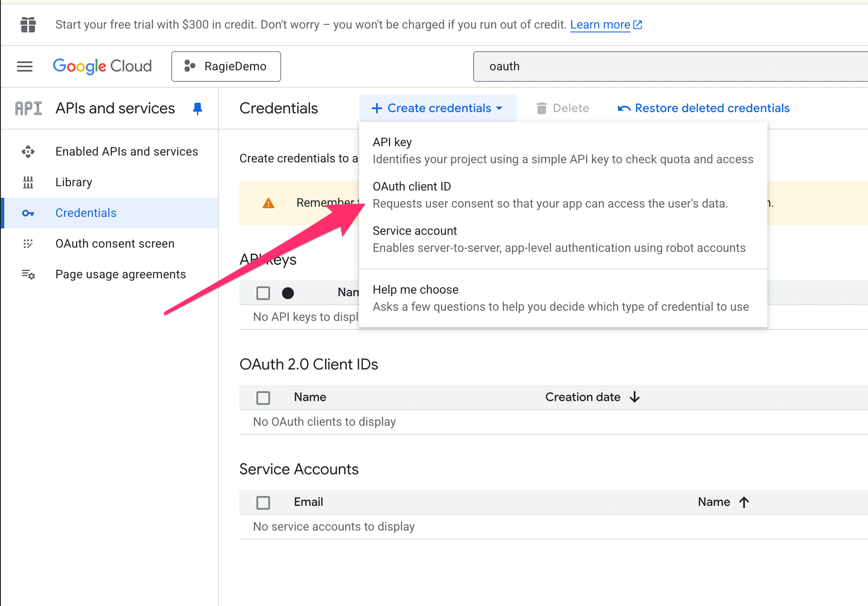Screen dimensions: 868x606
Task: Click the trash icon next to Delete
Action: coord(541,108)
